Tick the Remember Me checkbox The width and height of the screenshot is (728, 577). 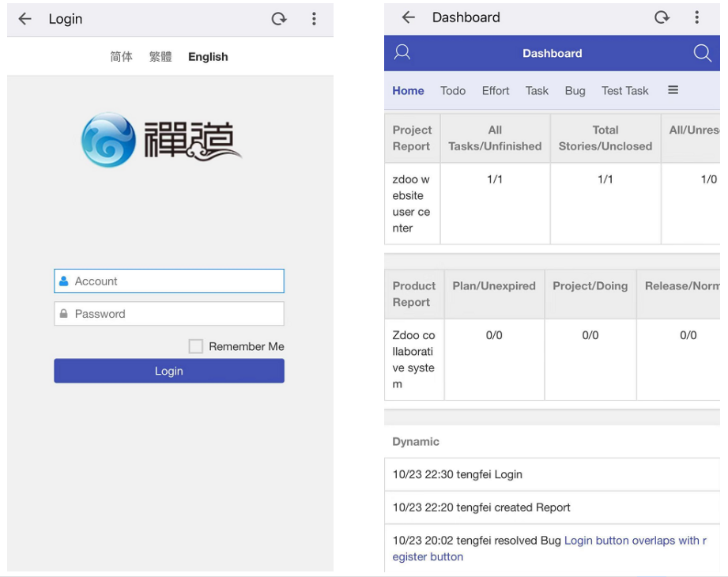click(x=195, y=346)
